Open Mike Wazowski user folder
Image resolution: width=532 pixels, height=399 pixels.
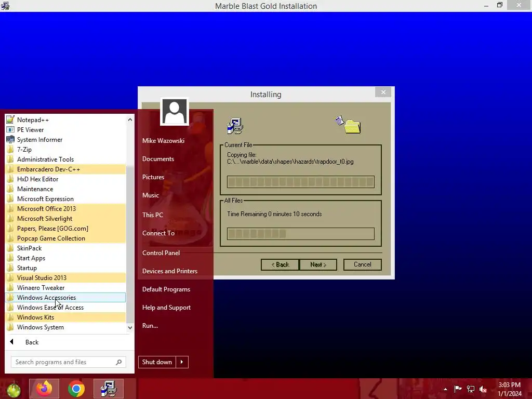click(x=163, y=140)
